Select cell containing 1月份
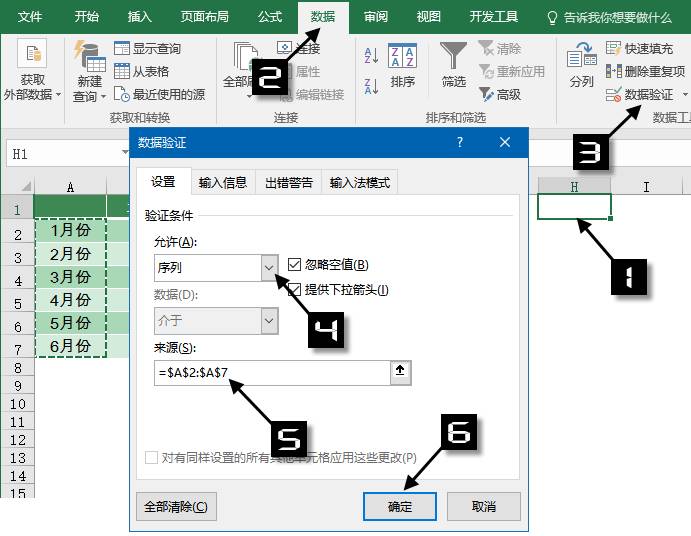Screen dimensions: 691x536 (70, 230)
